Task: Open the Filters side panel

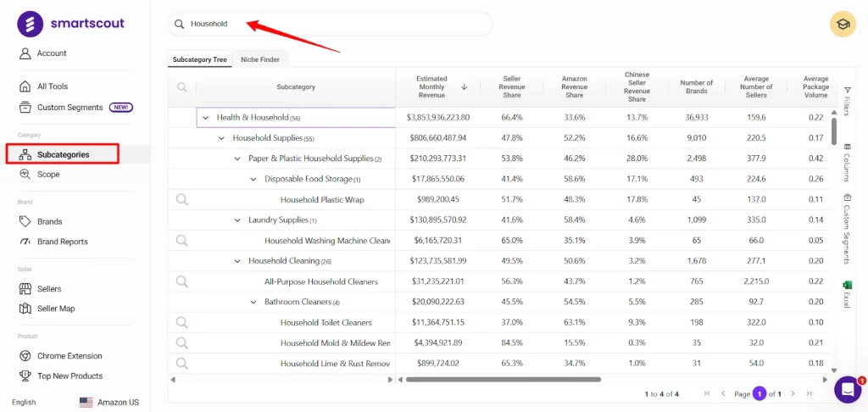Action: [847, 102]
